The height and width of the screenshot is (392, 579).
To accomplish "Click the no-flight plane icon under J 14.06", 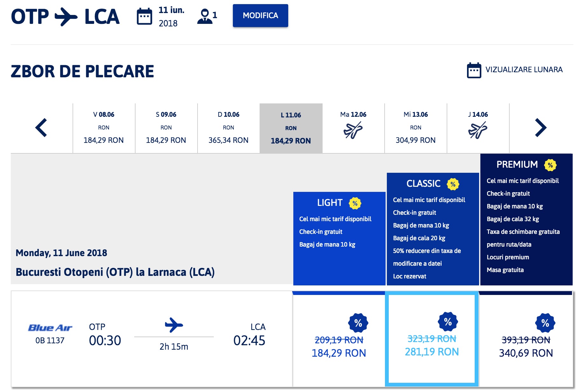I will (x=478, y=130).
